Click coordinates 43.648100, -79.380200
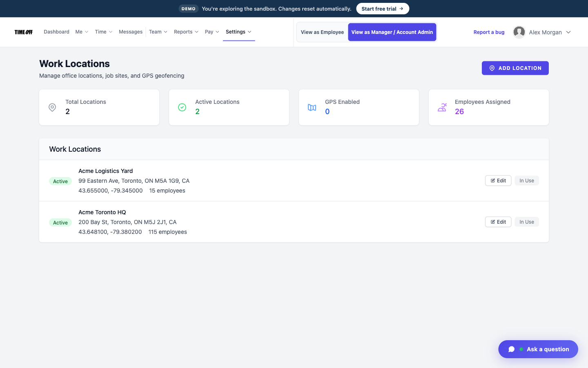The height and width of the screenshot is (368, 588). click(110, 232)
